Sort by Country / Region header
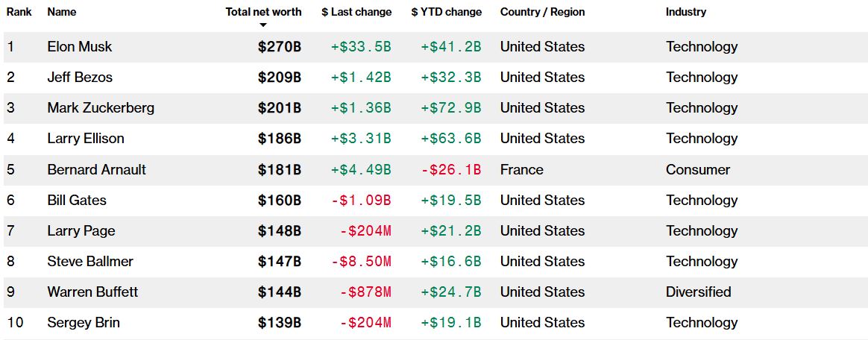This screenshot has height=340, width=868. click(x=542, y=12)
